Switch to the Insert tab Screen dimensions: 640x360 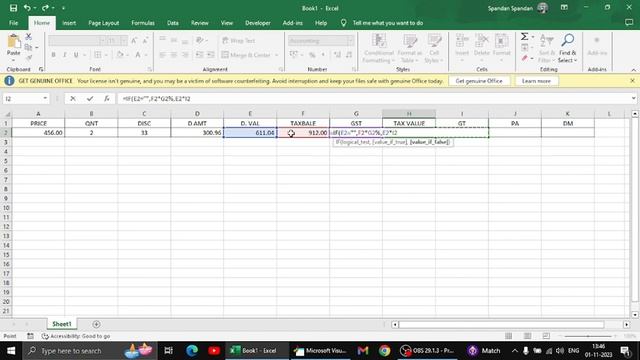(69, 23)
